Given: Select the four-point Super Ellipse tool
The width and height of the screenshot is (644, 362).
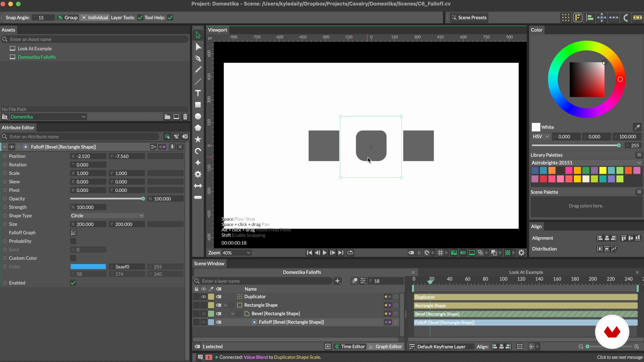Looking at the screenshot, I should click(198, 163).
